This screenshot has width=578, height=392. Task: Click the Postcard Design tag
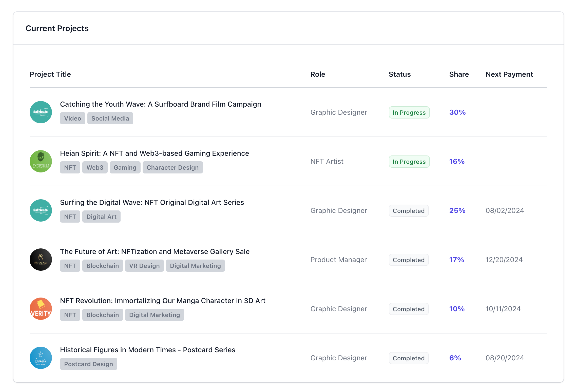(x=88, y=364)
